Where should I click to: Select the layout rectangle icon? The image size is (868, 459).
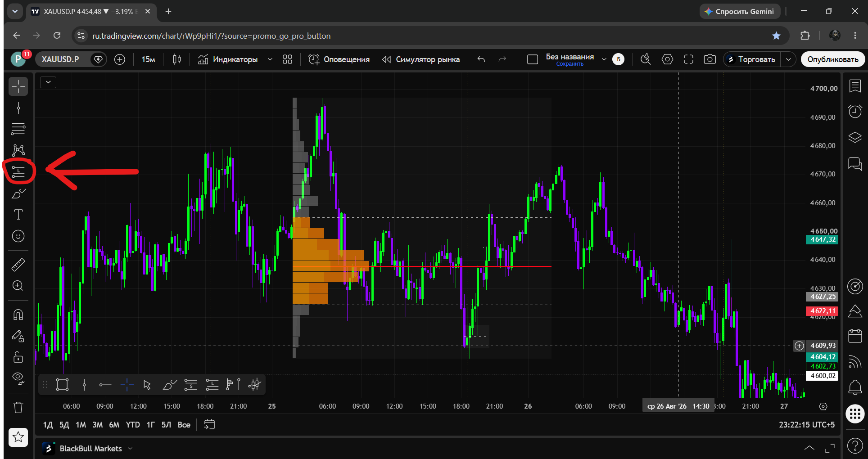pyautogui.click(x=533, y=59)
